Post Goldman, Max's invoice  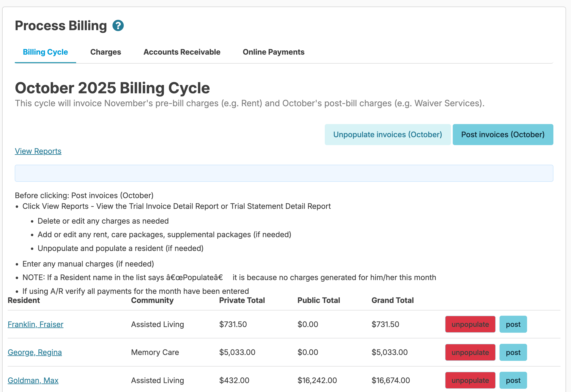513,380
